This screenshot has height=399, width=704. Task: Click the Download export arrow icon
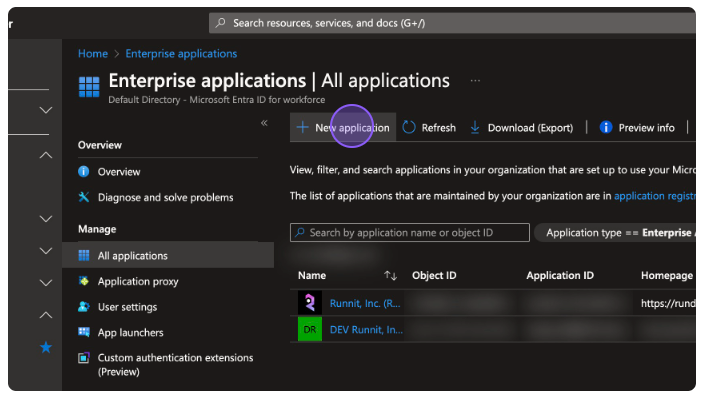[x=475, y=128]
